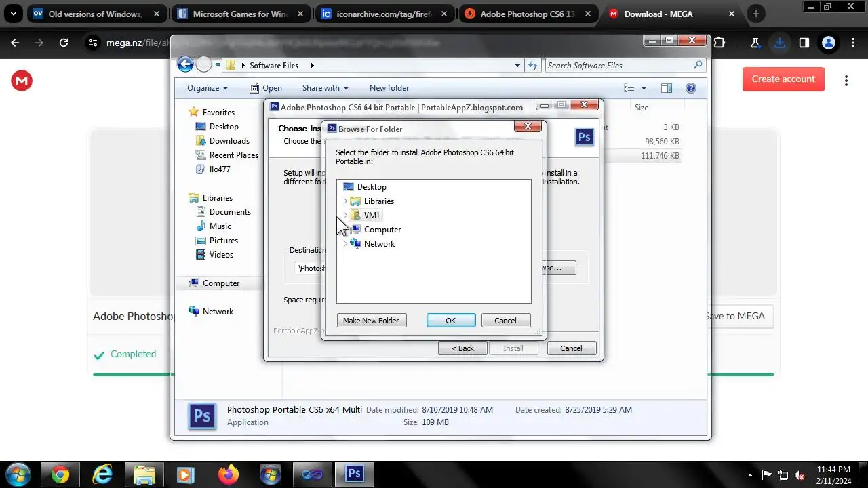
Task: Click Create account on MEGA page
Action: (783, 79)
